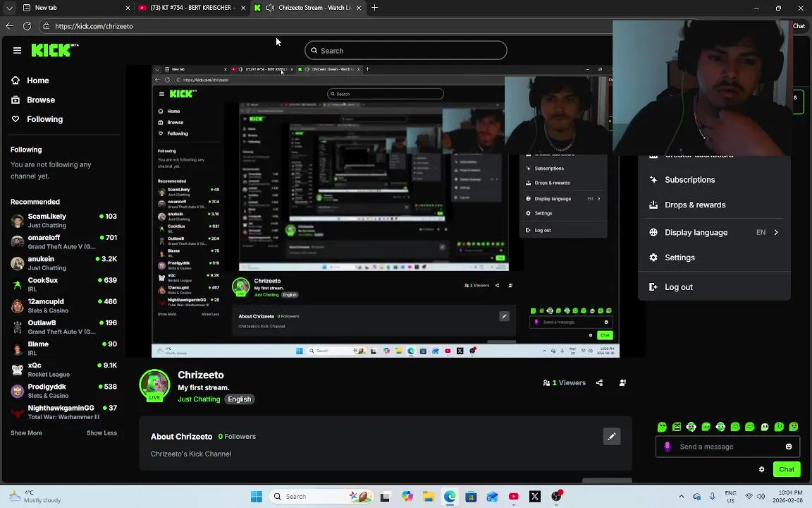Click the Browse icon in sidebar
Screen dimensions: 812x508
point(16,99)
